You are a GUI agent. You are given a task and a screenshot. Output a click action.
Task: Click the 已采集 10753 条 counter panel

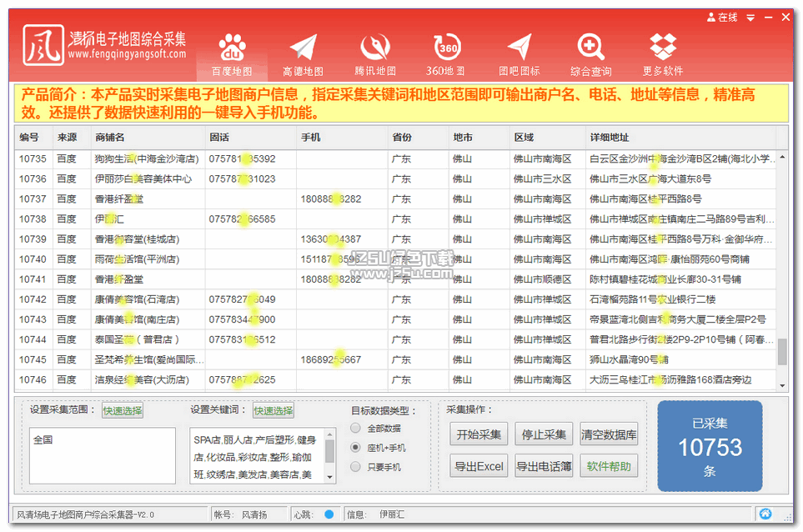tap(710, 446)
